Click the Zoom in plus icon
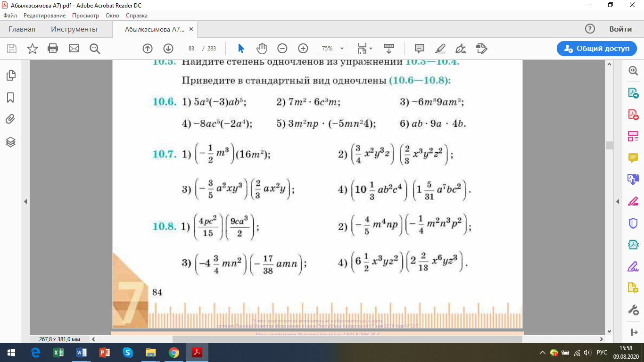The width and height of the screenshot is (644, 362). pos(303,49)
